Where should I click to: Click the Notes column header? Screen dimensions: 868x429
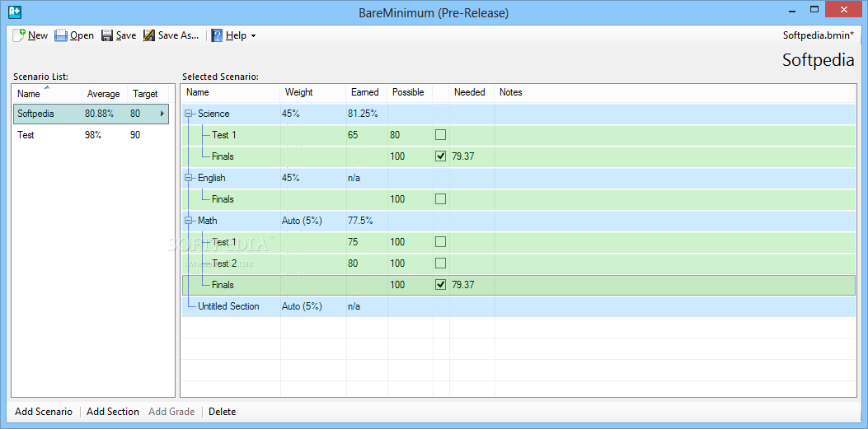tap(511, 92)
